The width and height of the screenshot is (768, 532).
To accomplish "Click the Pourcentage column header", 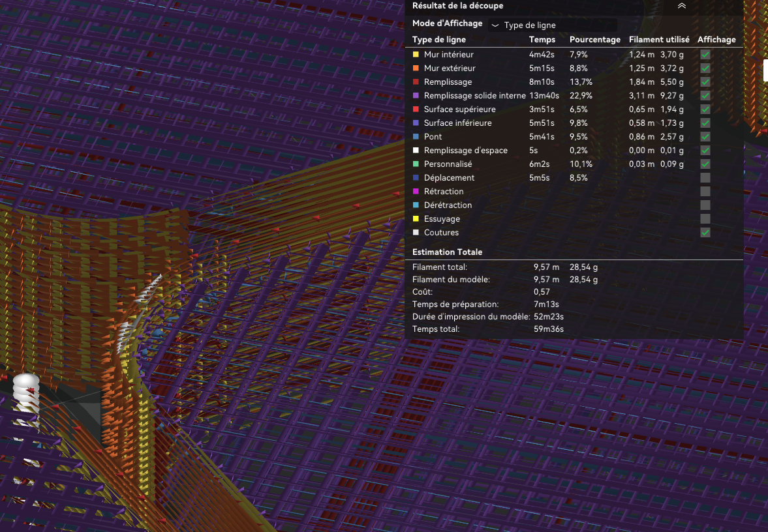I will [594, 40].
